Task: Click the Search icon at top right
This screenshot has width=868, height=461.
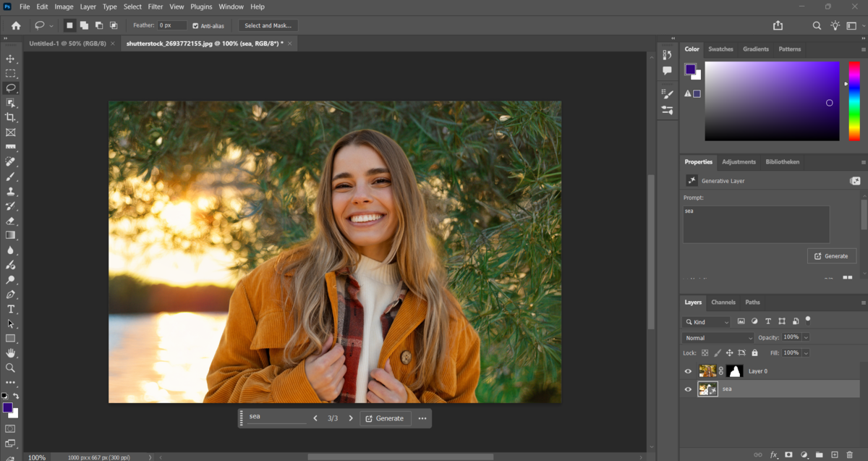Action: tap(817, 25)
